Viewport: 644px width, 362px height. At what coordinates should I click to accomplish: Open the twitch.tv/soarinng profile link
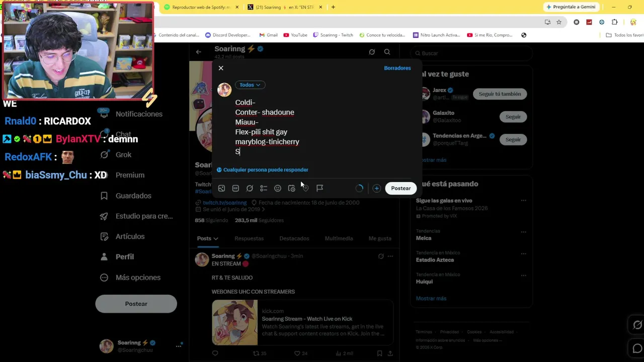click(x=224, y=203)
